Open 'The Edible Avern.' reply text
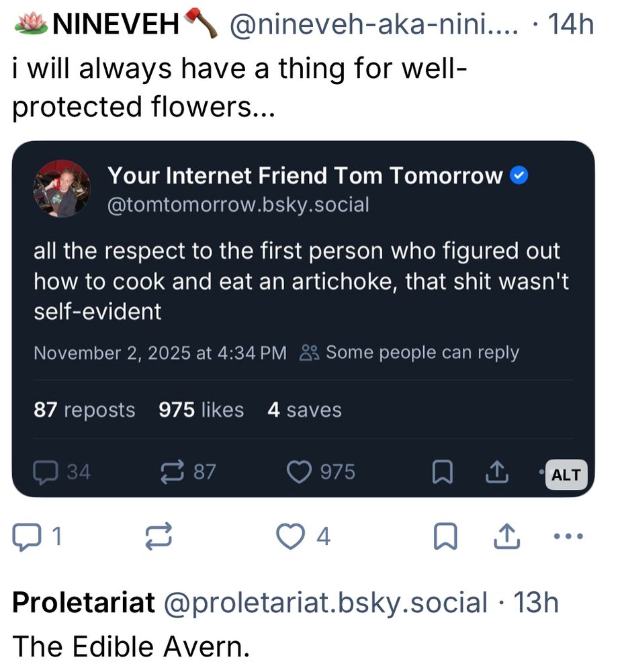Image resolution: width=626 pixels, height=672 pixels. click(x=131, y=646)
